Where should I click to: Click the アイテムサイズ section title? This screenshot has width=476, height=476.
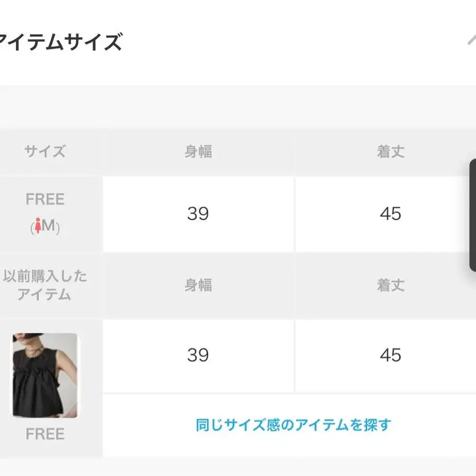tap(60, 42)
